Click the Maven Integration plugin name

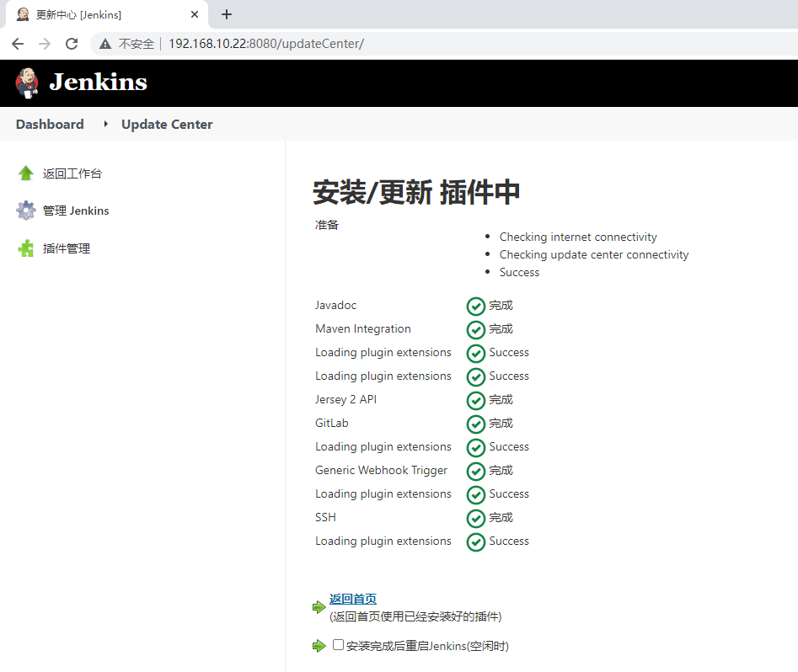pos(363,328)
